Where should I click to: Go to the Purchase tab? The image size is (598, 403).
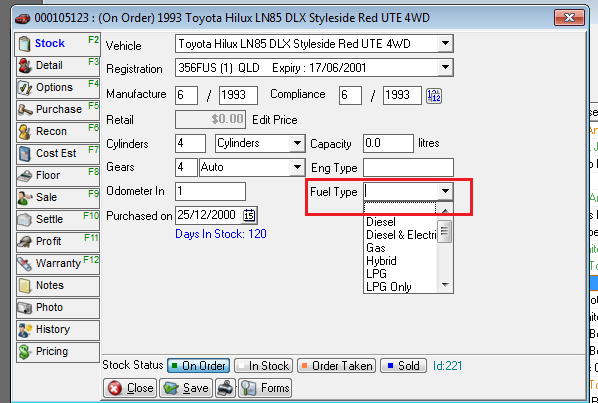[x=58, y=110]
